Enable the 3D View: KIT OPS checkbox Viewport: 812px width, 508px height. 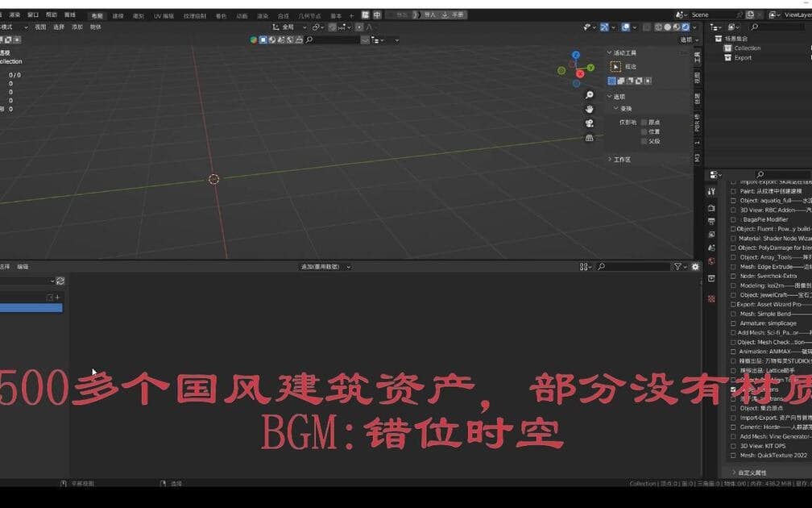(x=733, y=446)
